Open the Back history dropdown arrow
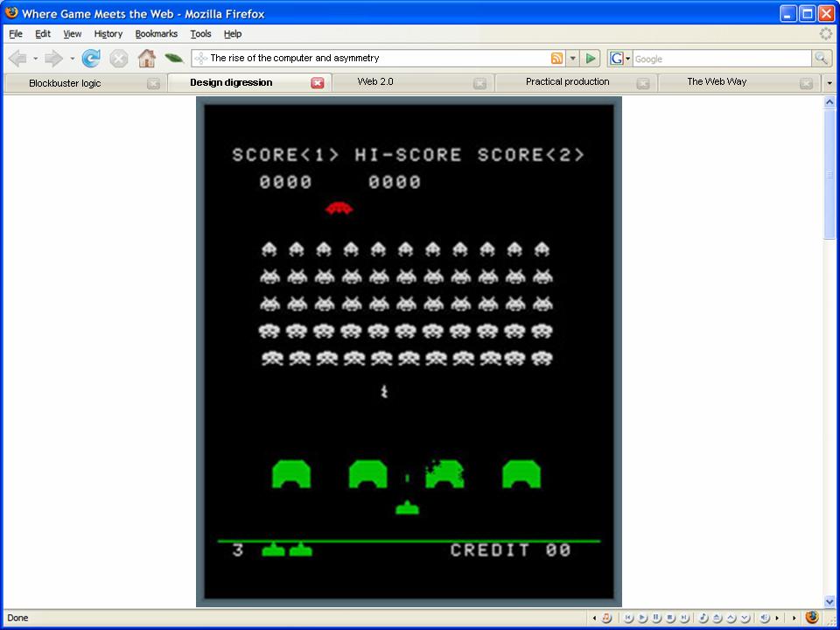This screenshot has height=630, width=840. [35, 59]
